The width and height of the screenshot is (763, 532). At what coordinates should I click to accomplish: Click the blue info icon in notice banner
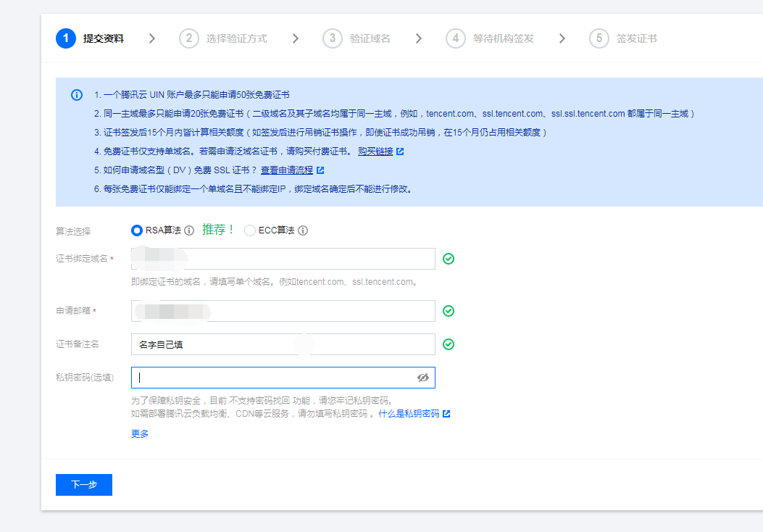coord(77,95)
